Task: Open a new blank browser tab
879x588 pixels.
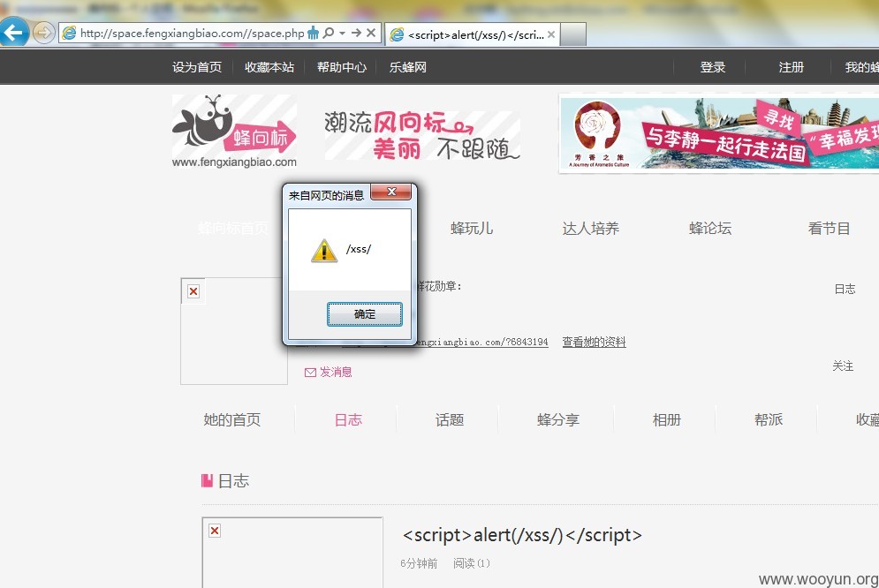Action: tap(573, 34)
